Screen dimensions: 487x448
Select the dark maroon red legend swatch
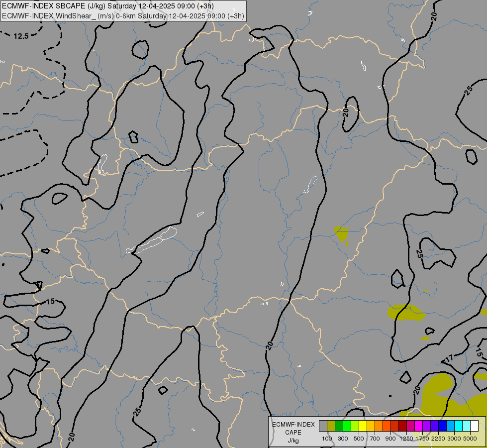[x=402, y=426]
